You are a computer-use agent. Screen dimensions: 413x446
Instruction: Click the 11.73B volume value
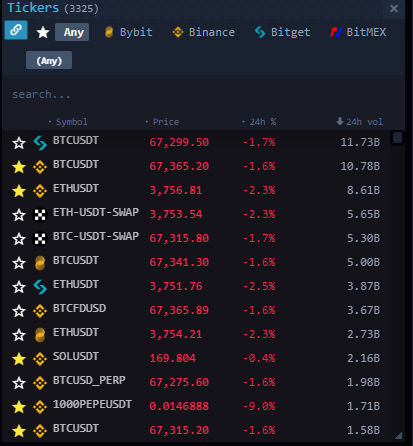coord(360,143)
